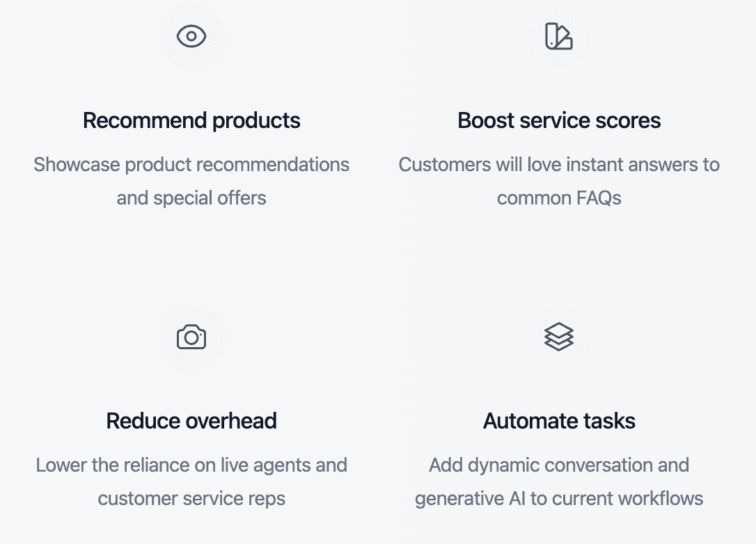Click the camera icon above Reduce overhead
Screen dimensions: 756x544
coord(191,337)
